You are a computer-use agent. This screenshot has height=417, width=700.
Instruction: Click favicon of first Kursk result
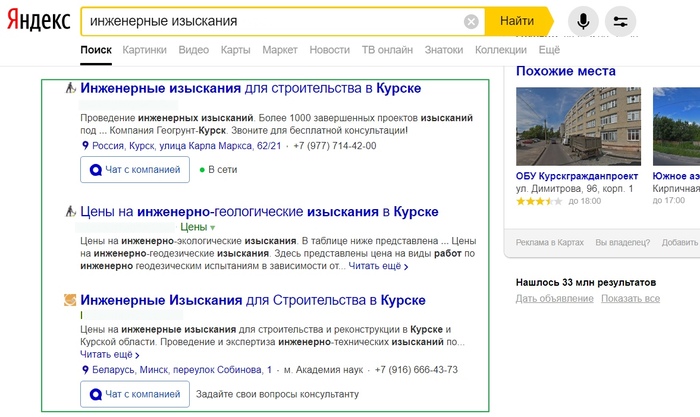click(x=70, y=88)
